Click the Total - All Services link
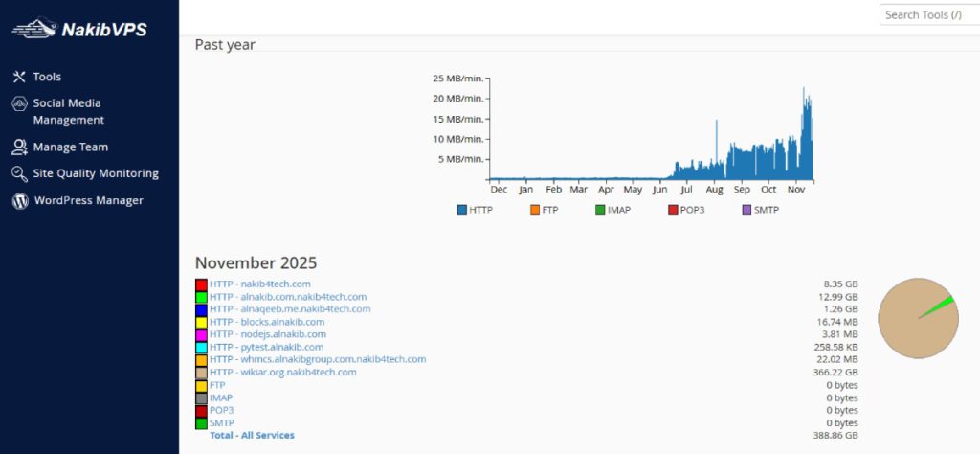This screenshot has height=454, width=980. (x=252, y=436)
